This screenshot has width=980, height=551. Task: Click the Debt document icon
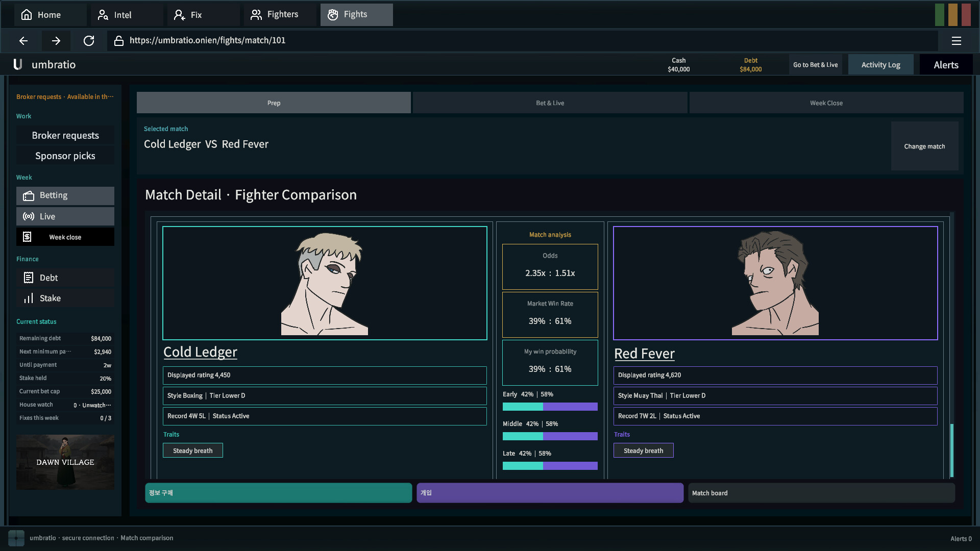coord(29,278)
